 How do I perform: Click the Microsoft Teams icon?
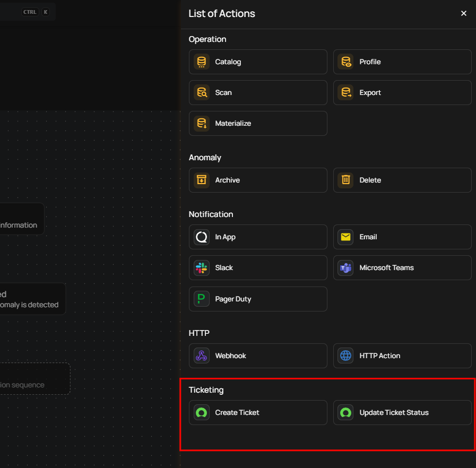(x=346, y=268)
